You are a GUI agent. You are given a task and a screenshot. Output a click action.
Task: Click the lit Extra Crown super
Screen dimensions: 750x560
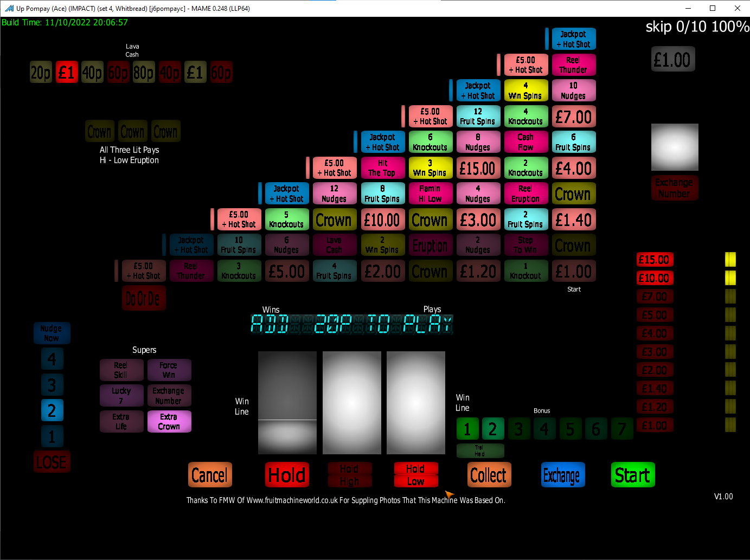click(x=169, y=421)
